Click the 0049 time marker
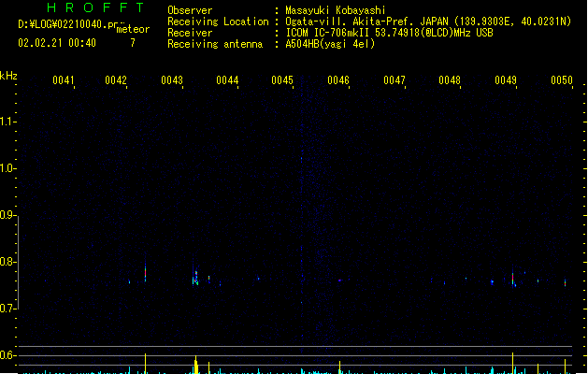This screenshot has width=588, height=374. (x=506, y=80)
